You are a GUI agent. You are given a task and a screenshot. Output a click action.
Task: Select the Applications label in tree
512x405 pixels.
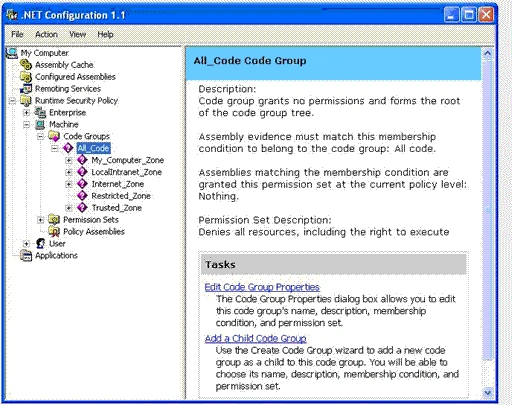point(56,255)
